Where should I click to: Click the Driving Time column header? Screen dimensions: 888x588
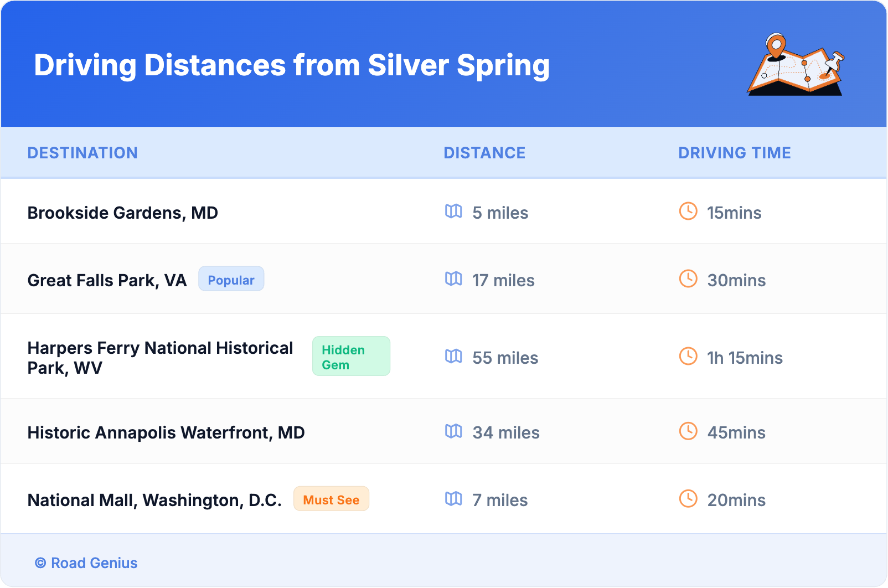point(734,153)
